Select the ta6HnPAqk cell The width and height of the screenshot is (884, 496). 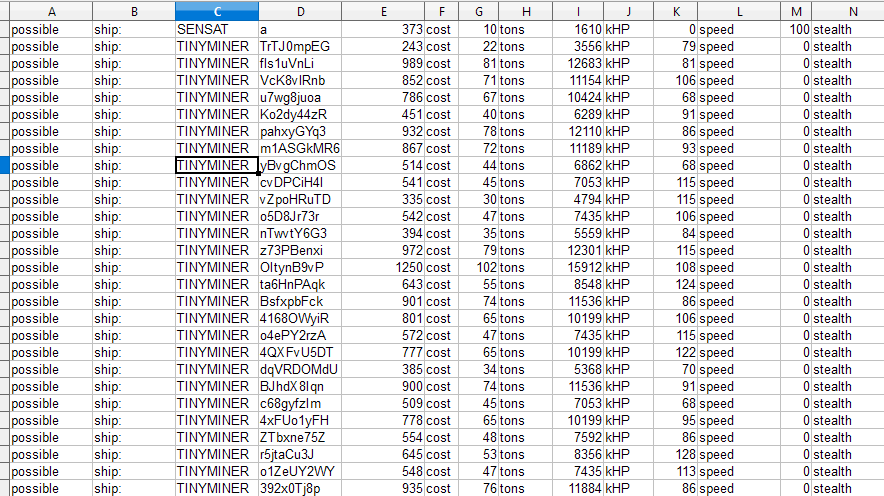click(300, 285)
